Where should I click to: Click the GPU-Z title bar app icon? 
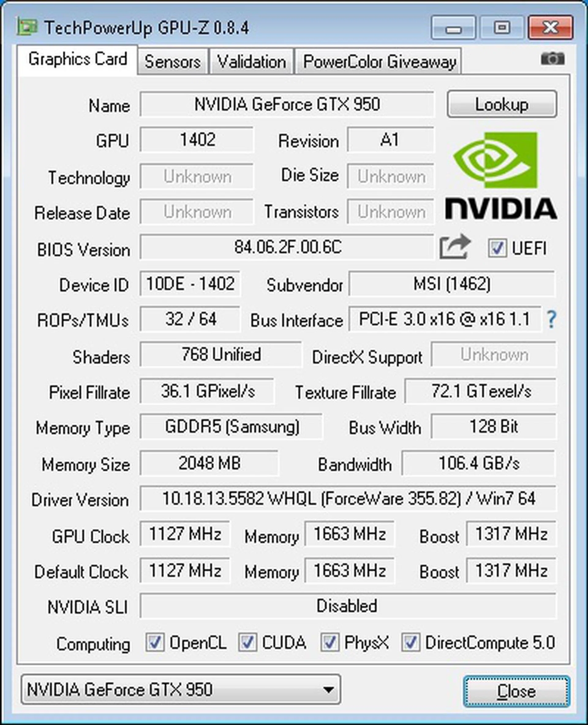coord(27,28)
